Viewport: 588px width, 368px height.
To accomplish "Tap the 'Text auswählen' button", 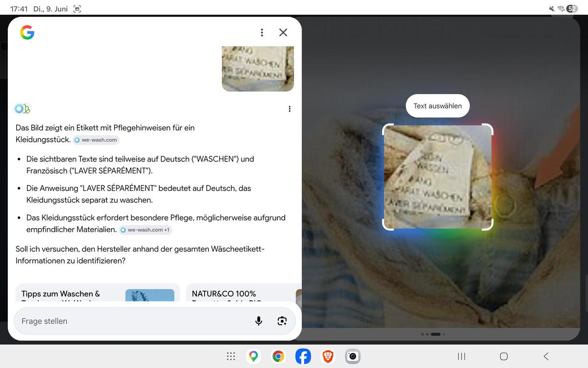I will [x=438, y=106].
